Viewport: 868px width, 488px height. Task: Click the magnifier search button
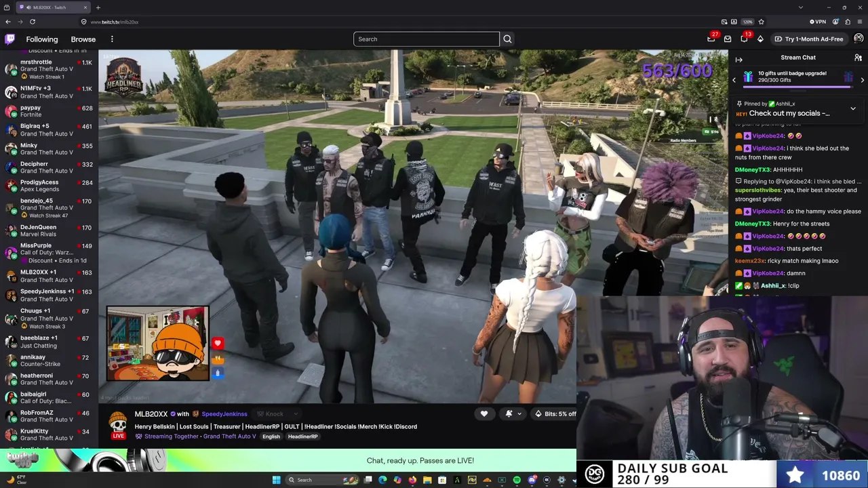click(507, 39)
